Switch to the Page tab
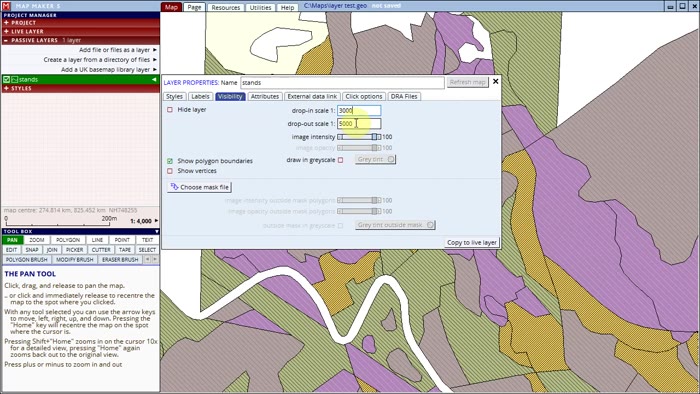The height and width of the screenshot is (394, 700). [194, 7]
